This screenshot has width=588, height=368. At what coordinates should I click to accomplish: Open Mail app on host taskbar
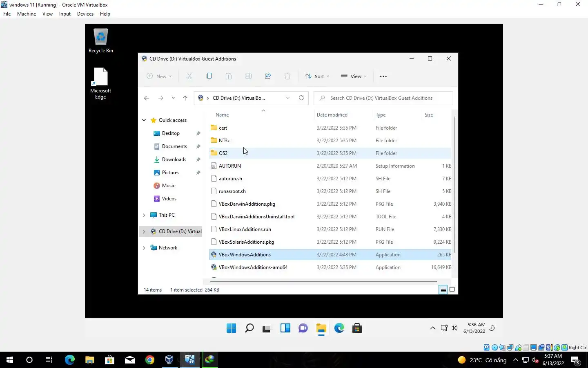[130, 360]
